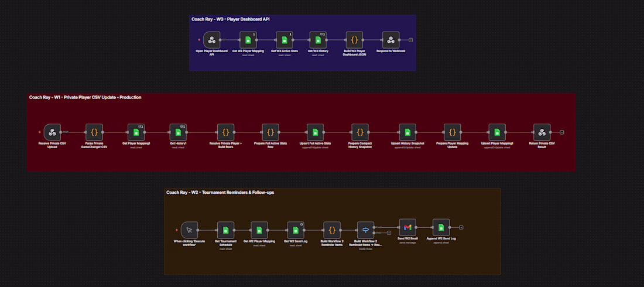Select the Upsert Full Active Stats sheet node
644x287 pixels.
316,132
